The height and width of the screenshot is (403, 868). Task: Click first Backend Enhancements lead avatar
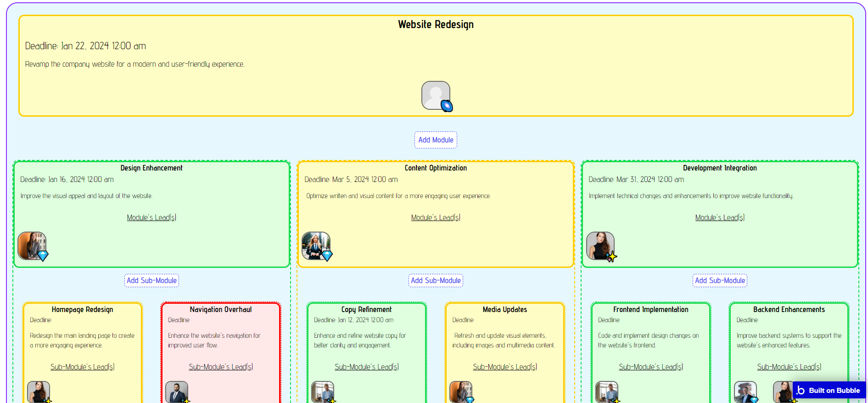tap(745, 392)
